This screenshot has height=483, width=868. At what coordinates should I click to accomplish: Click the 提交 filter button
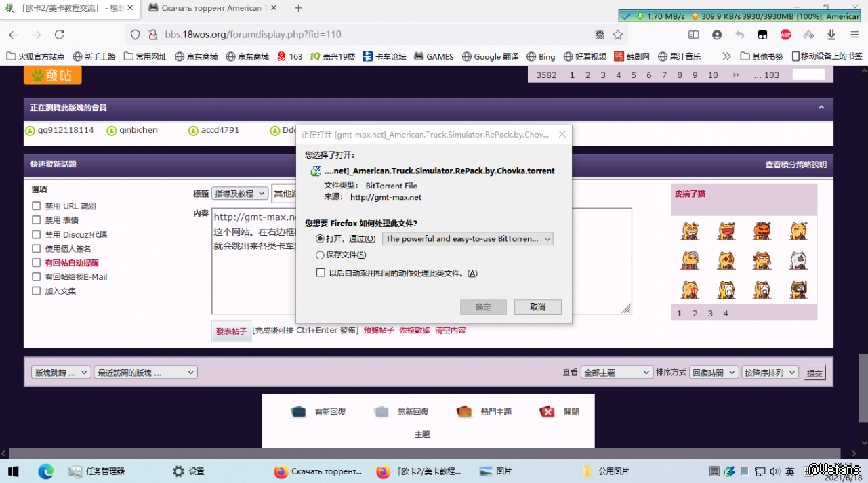tap(814, 373)
